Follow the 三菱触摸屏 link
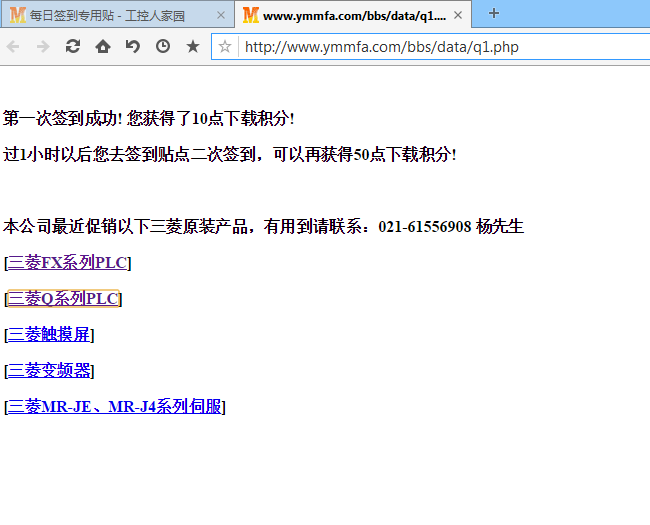Viewport: 650px width, 525px height. click(x=49, y=335)
